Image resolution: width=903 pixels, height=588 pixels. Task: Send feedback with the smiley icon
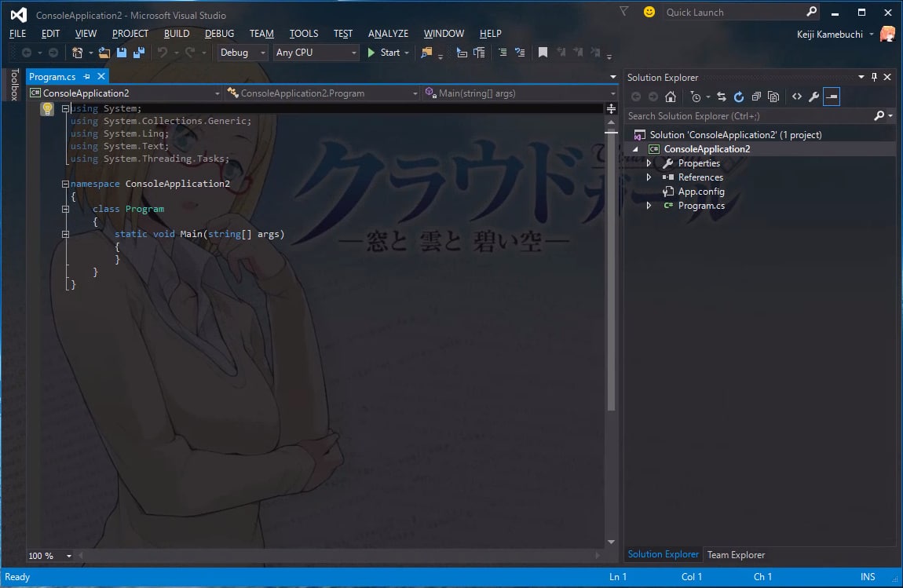[x=649, y=12]
